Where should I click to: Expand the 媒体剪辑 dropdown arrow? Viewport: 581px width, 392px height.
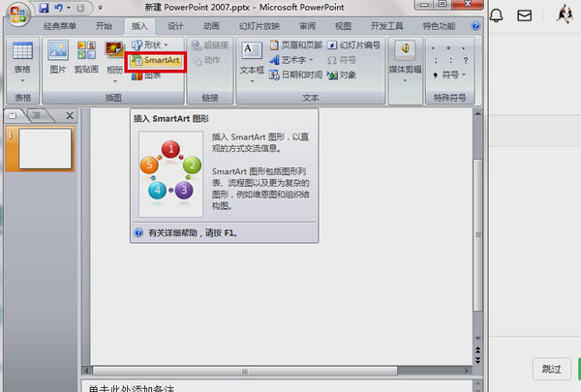tap(405, 80)
